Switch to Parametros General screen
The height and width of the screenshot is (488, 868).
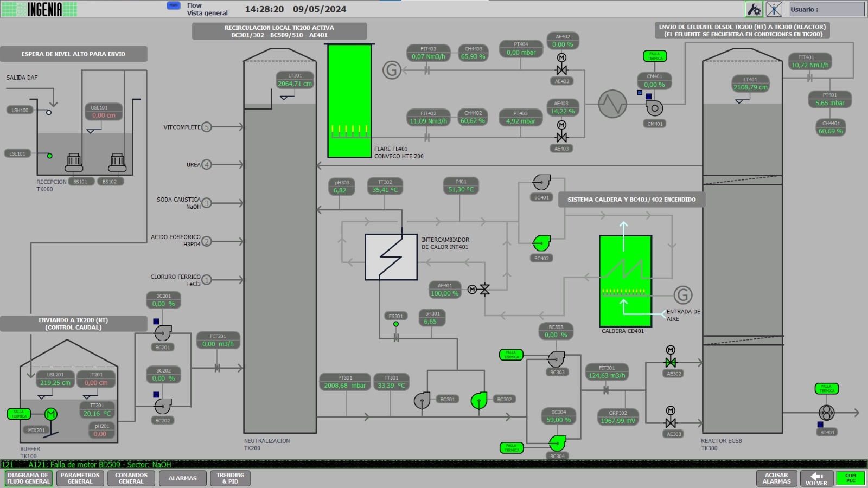tap(80, 478)
